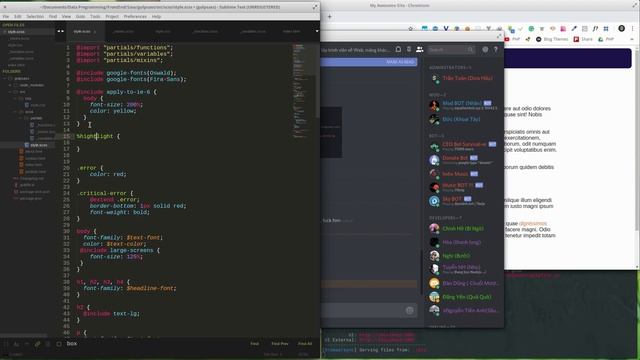Select Donate Bot in Discord member list

coord(464,160)
